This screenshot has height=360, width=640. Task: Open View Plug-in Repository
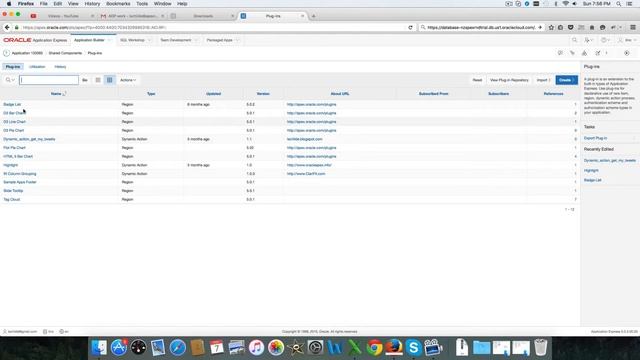click(509, 80)
